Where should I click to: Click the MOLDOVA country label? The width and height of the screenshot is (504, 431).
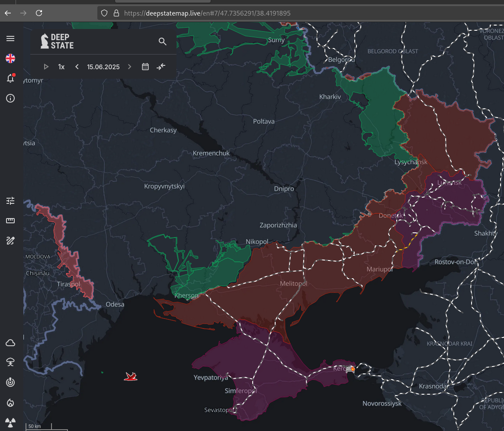click(38, 257)
